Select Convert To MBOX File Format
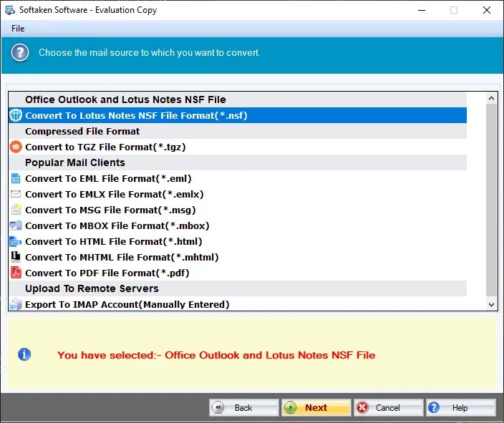This screenshot has height=423, width=504. (238, 225)
